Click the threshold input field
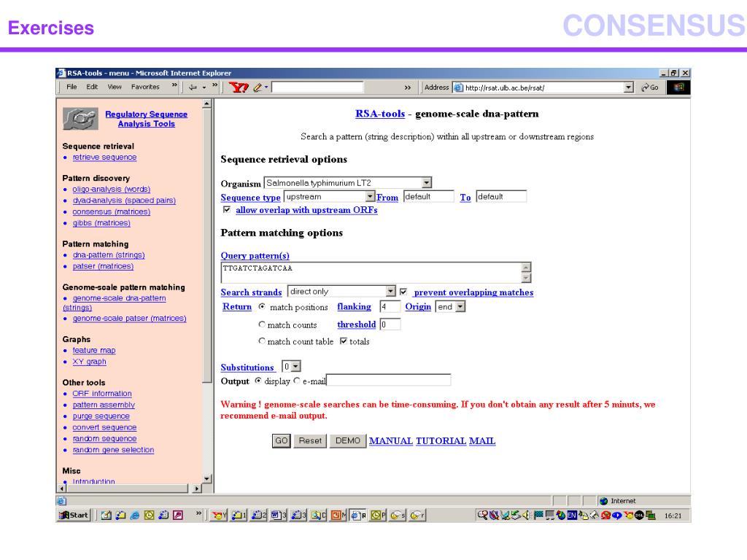 click(390, 324)
